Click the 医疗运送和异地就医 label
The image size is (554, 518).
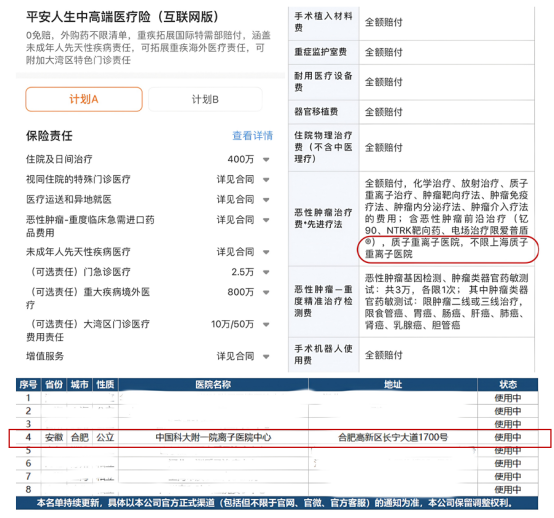[x=69, y=200]
